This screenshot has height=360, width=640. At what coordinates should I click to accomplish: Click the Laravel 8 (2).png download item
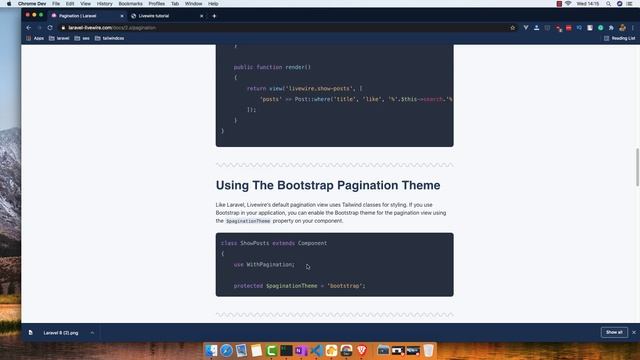[60, 333]
